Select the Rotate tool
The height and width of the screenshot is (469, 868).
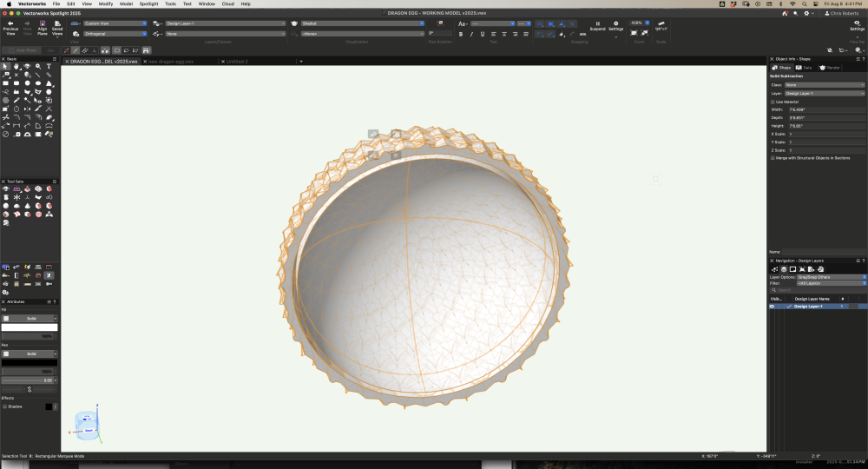[16, 109]
